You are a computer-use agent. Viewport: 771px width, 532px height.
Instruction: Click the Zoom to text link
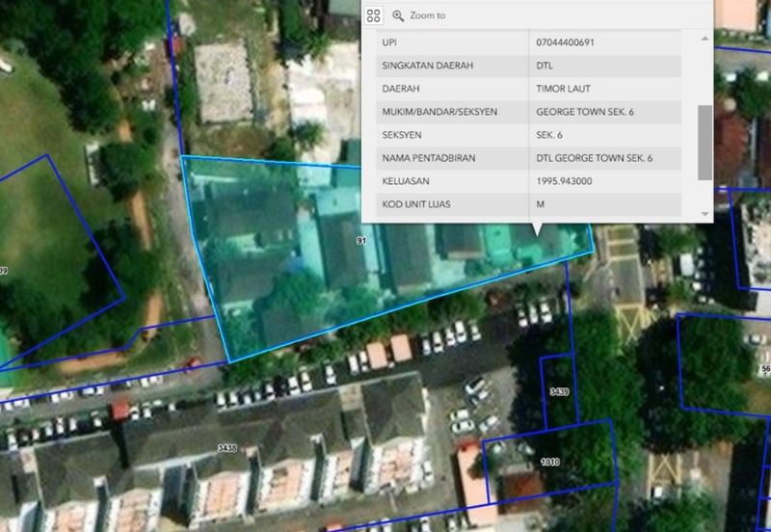pyautogui.click(x=427, y=15)
